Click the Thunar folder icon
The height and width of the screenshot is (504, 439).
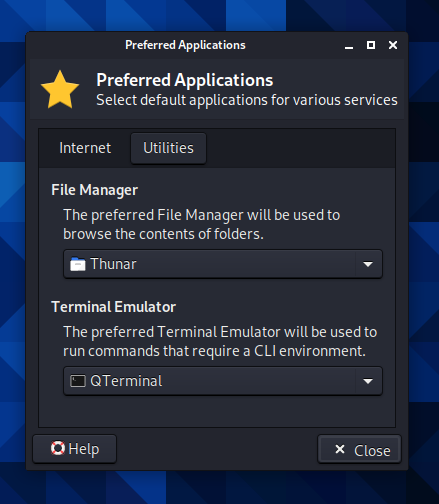coord(78,264)
